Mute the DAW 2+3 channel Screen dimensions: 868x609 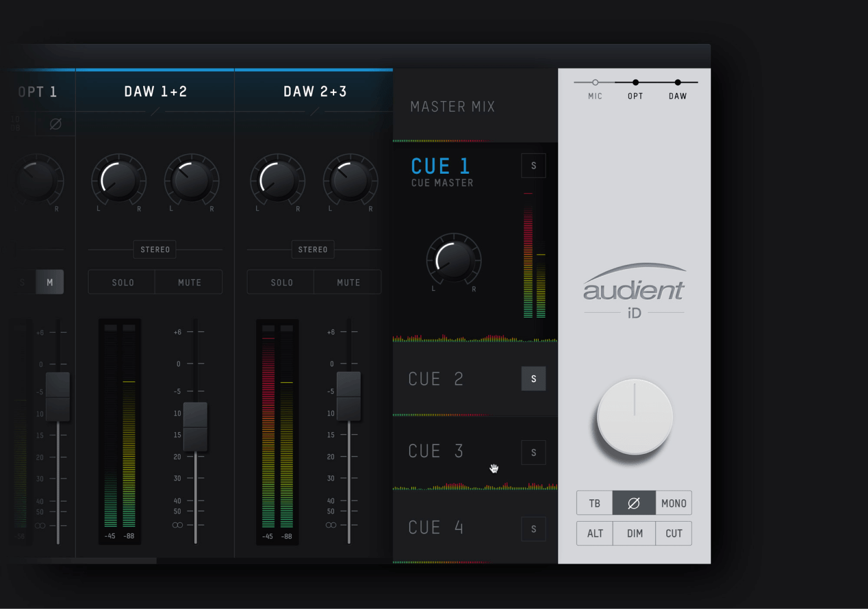347,282
